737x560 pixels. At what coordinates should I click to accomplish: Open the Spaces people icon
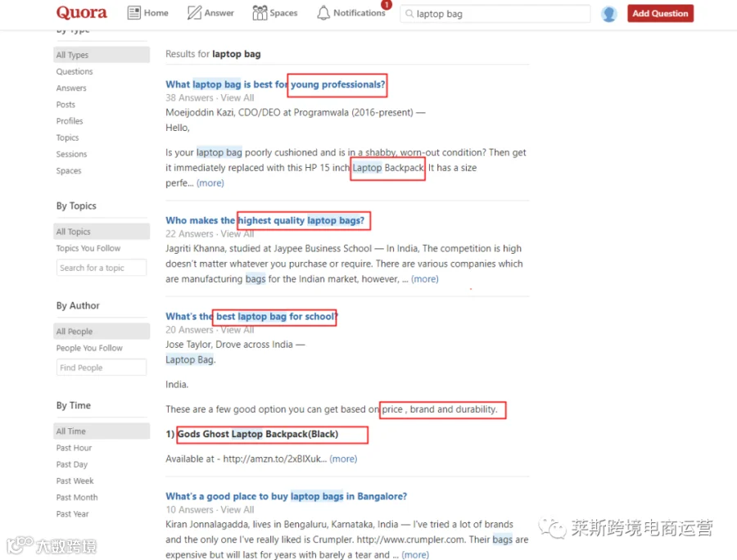point(260,12)
